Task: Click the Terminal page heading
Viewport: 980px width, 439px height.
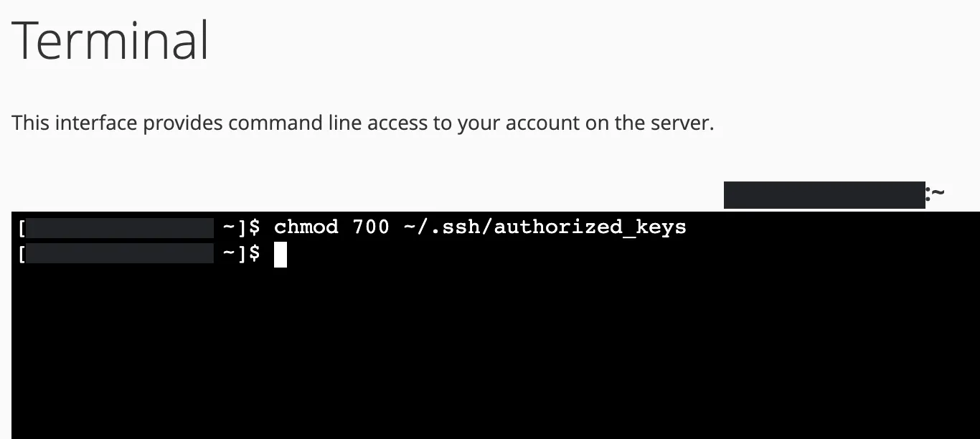Action: pos(110,41)
